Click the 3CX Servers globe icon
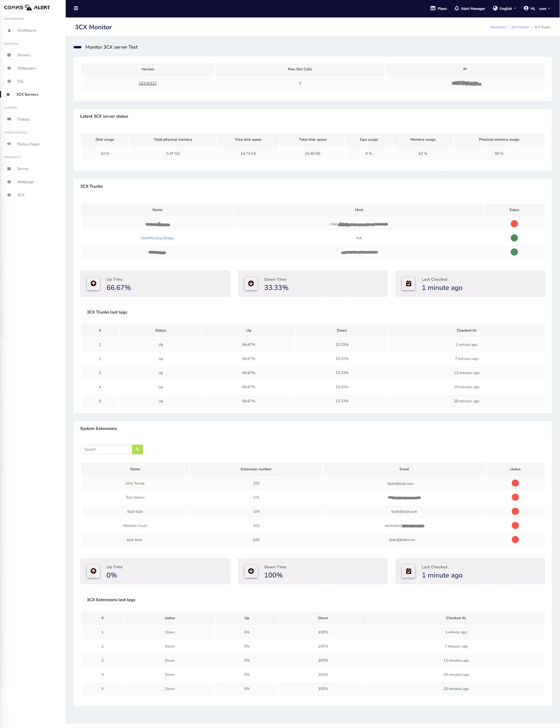 (8, 94)
